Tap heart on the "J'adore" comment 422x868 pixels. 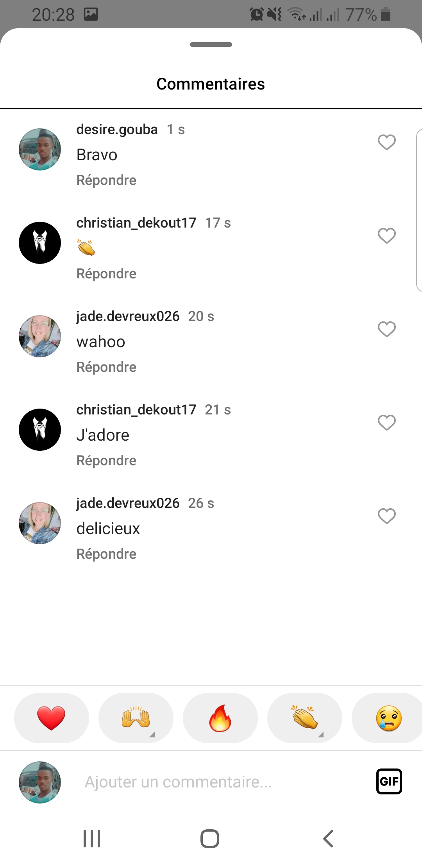pyautogui.click(x=387, y=423)
